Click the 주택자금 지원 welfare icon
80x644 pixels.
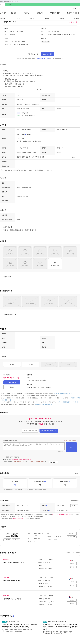pyautogui.click(x=10, y=264)
